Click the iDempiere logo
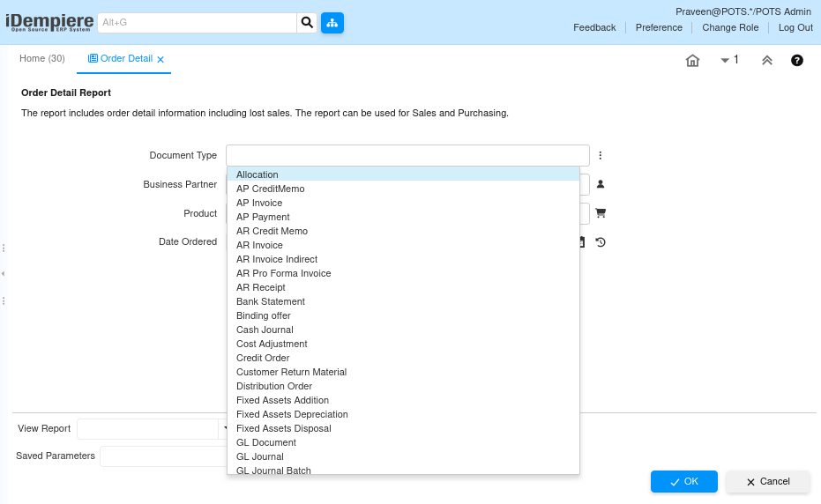The width and height of the screenshot is (821, 504). point(49,23)
